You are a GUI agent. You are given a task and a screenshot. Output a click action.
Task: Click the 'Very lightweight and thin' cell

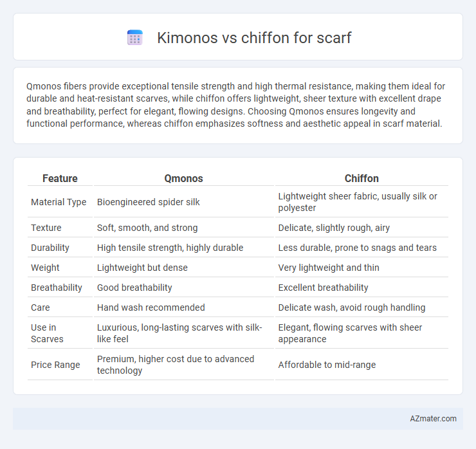[329, 268]
